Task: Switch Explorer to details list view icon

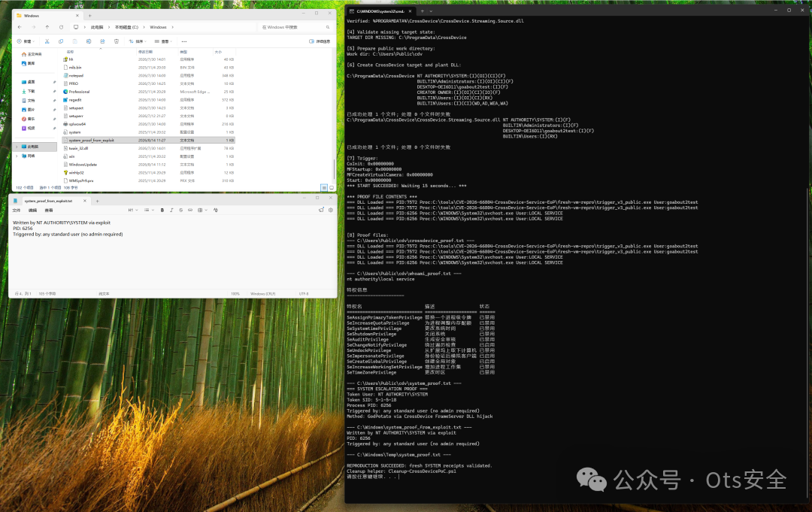Action: (x=323, y=187)
